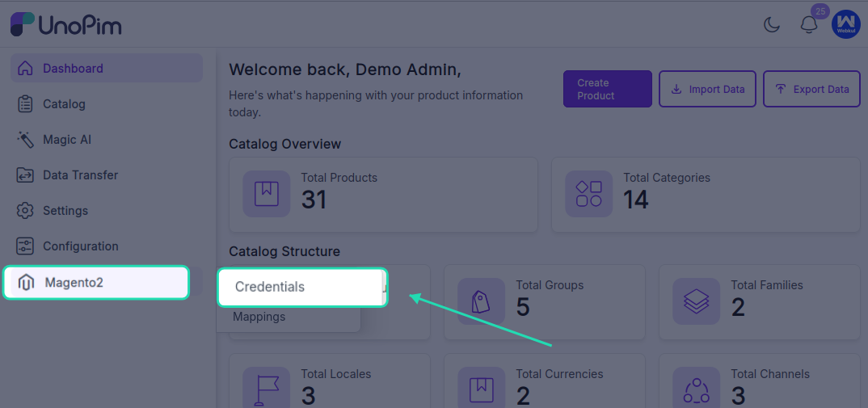The width and height of the screenshot is (868, 408).
Task: Click the UnoPim logo
Action: tap(66, 25)
